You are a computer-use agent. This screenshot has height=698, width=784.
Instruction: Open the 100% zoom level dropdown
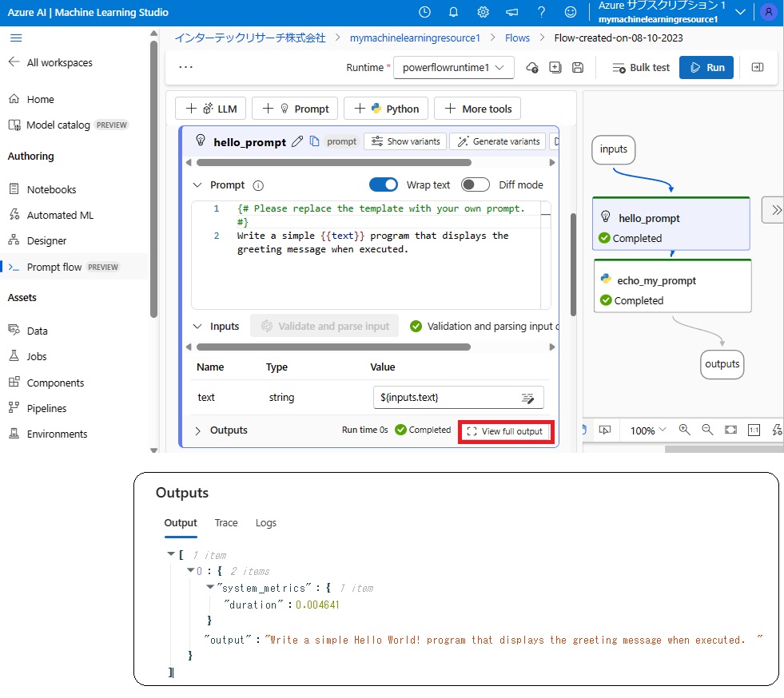pyautogui.click(x=648, y=430)
